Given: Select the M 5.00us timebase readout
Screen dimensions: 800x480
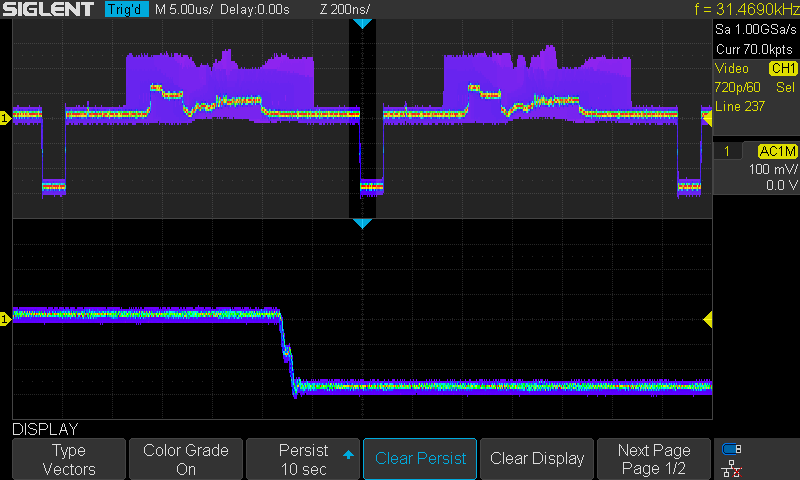Looking at the screenshot, I should pyautogui.click(x=184, y=9).
